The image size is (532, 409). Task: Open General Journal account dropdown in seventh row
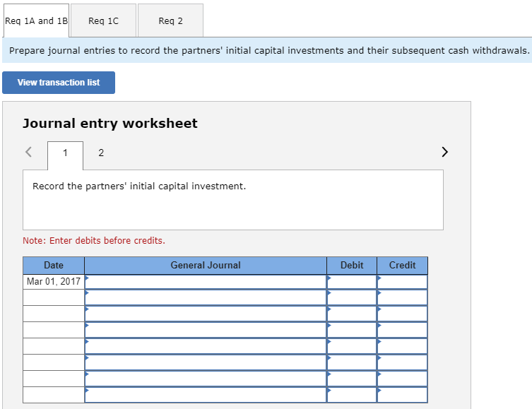point(206,379)
